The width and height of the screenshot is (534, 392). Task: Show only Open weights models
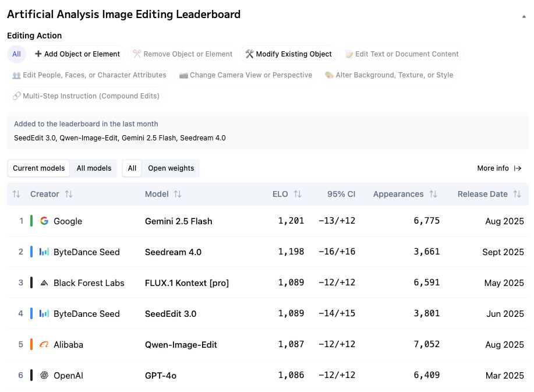[171, 168]
